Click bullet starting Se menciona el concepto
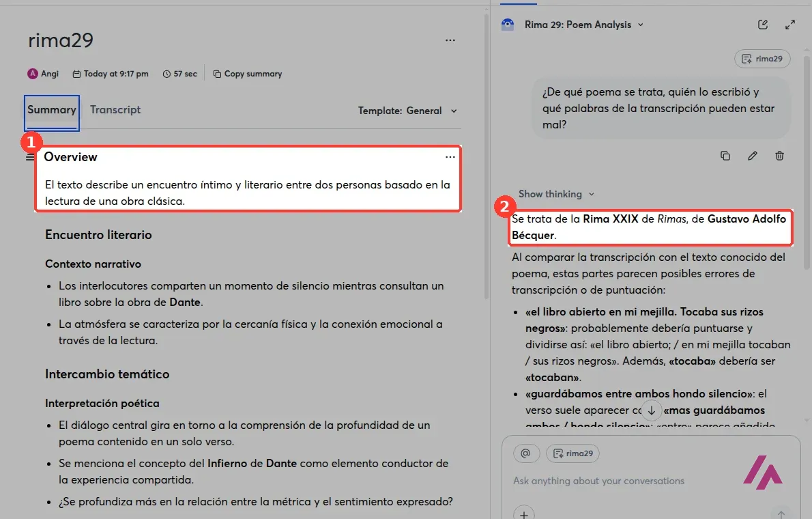Viewport: 812px width, 519px height. click(253, 471)
